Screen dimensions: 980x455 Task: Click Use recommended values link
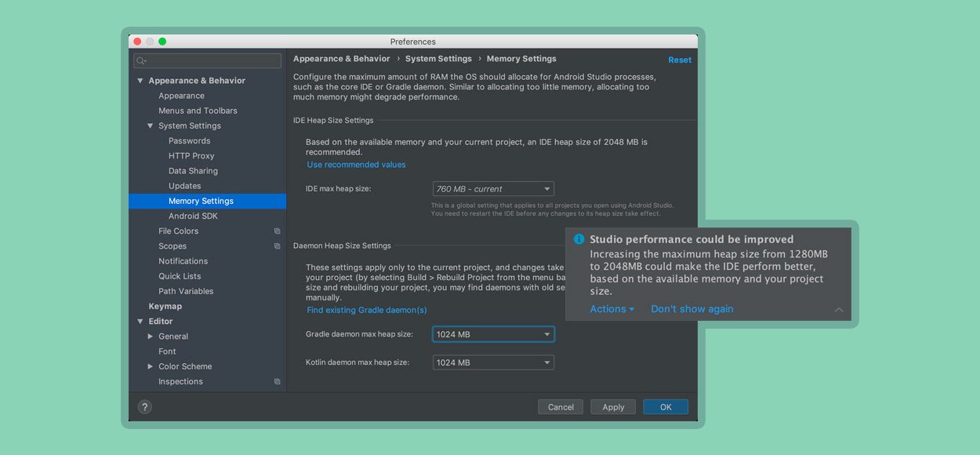click(x=357, y=165)
